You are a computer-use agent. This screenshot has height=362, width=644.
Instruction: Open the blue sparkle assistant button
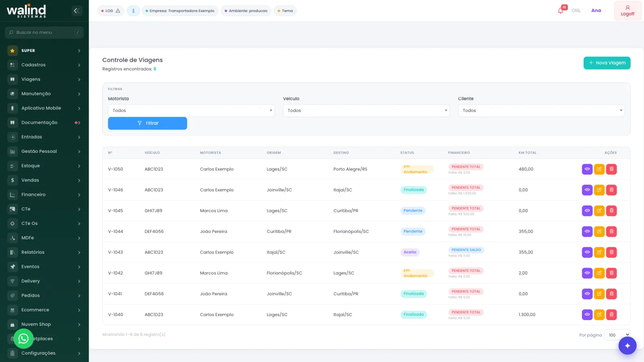627,346
